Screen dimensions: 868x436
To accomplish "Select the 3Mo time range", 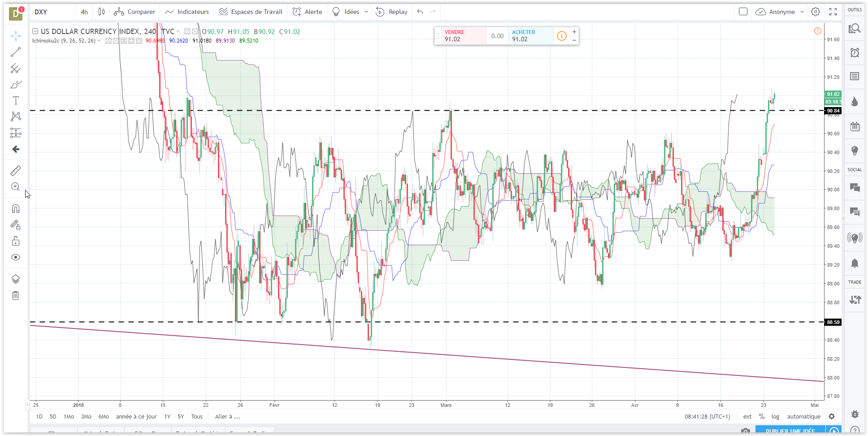I will [86, 417].
